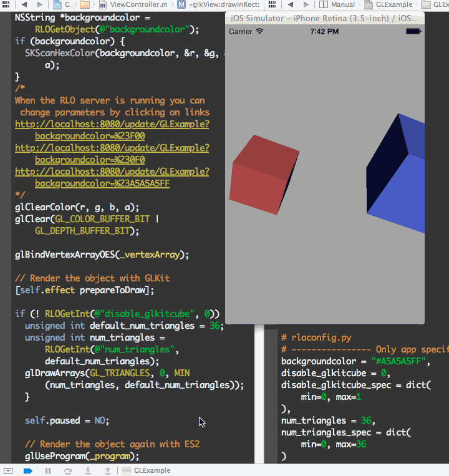Screen dimensions: 449x476
Task: Click the RLOGetObject(@"backgroundcolor") call
Action: tap(115, 29)
